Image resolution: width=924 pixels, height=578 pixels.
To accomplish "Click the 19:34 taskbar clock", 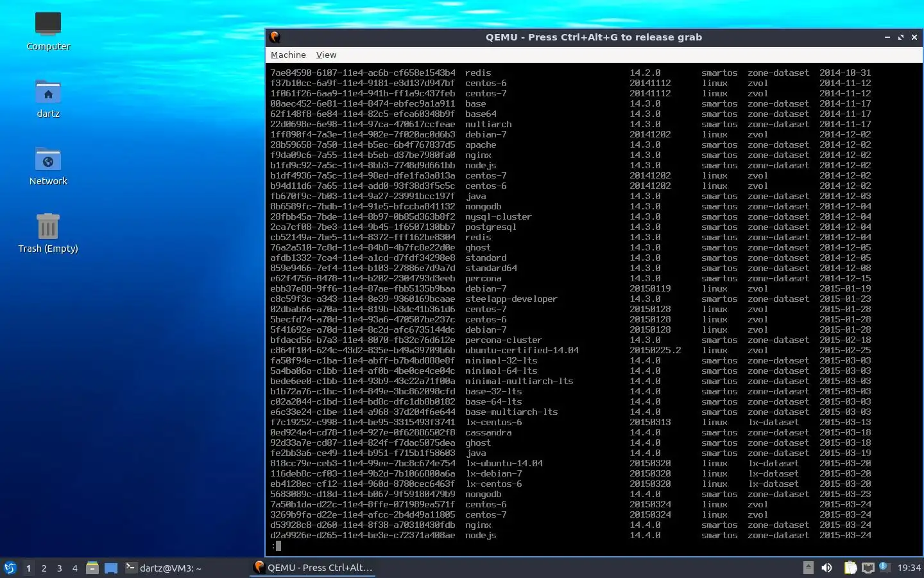I will [x=909, y=568].
